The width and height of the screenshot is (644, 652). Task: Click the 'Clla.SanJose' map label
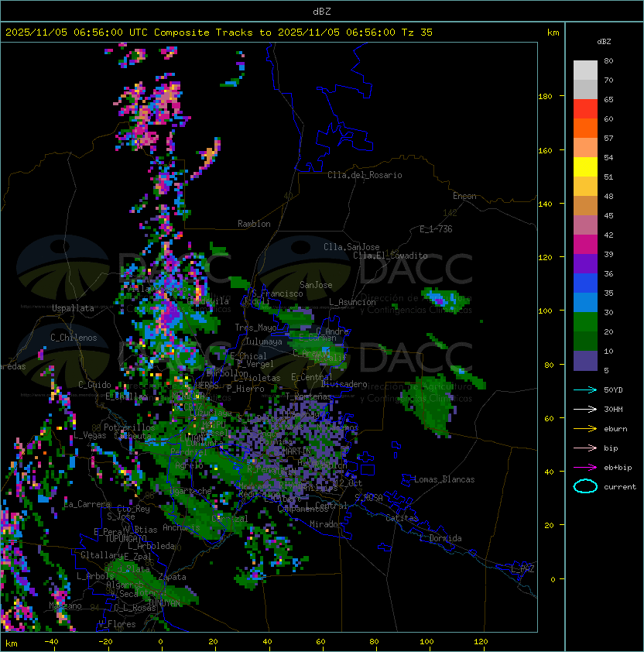351,247
